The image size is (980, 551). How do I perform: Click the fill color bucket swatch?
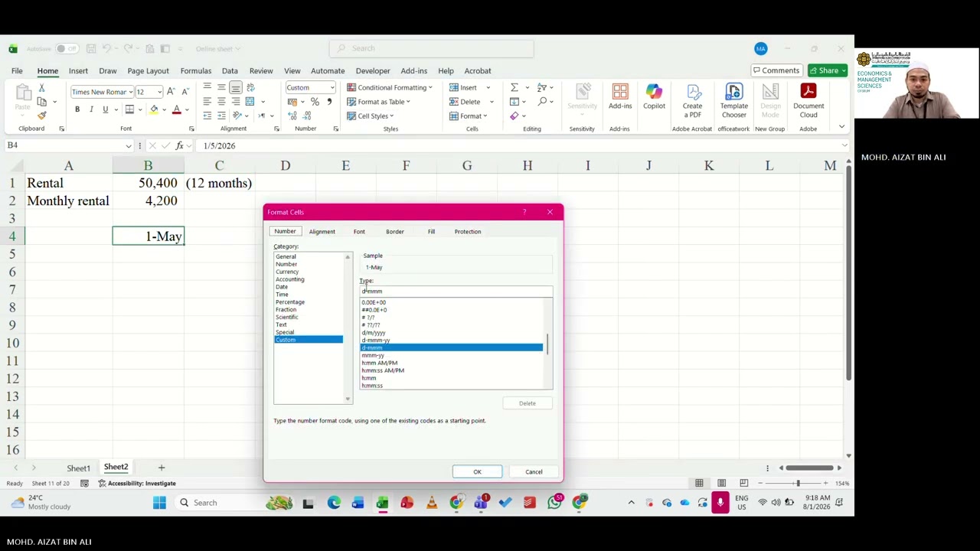pos(154,109)
